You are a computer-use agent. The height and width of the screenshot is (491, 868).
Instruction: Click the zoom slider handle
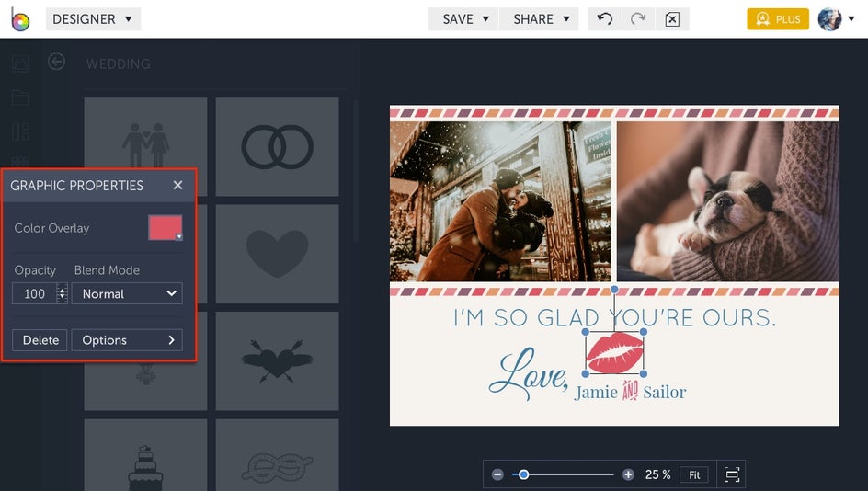tap(523, 474)
